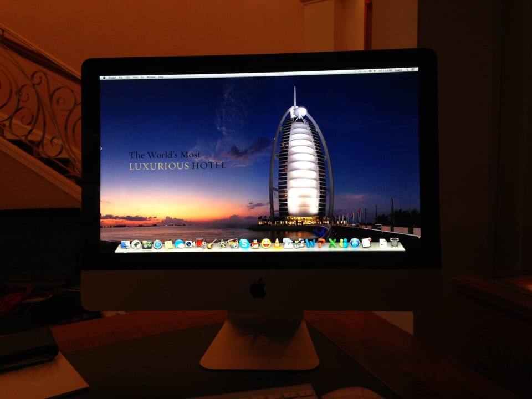Launch Safari from the Dock
Image resolution: width=532 pixels, height=399 pixels.
[x=157, y=244]
